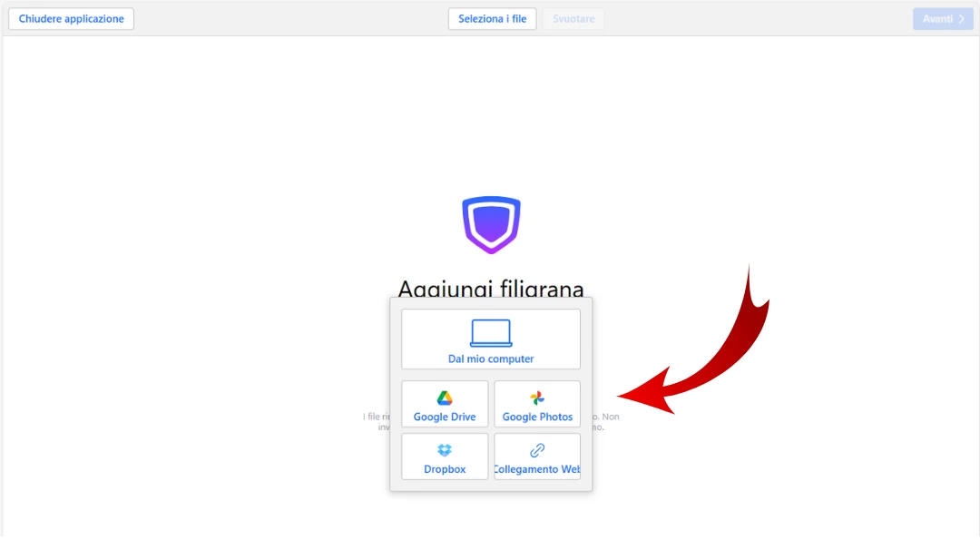980x560 pixels.
Task: Click the laptop icon for local upload
Action: point(490,333)
